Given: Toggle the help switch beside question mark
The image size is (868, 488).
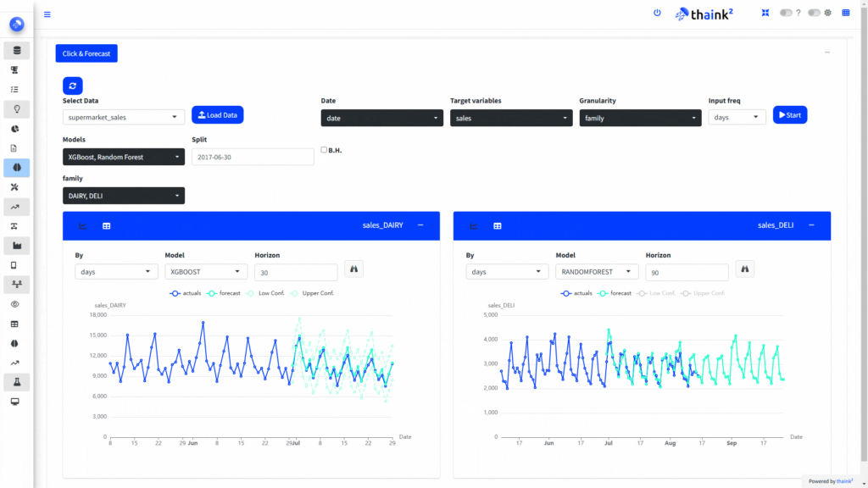Looking at the screenshot, I should (786, 13).
